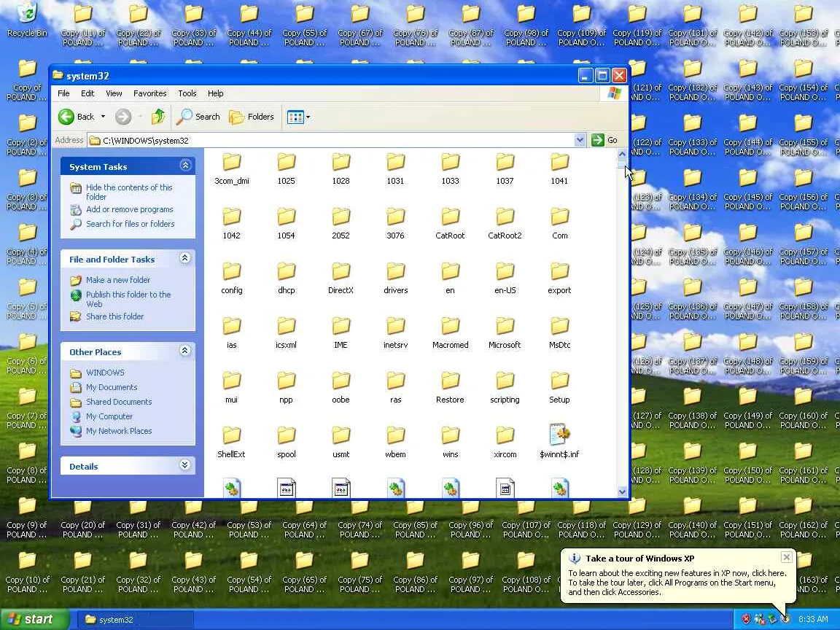Select the en-US folder

[505, 279]
